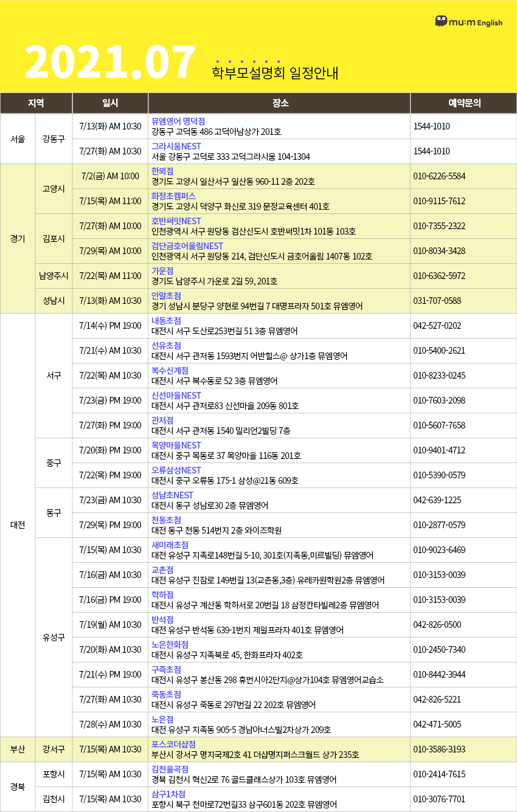Click the mu:m English logo

click(469, 21)
